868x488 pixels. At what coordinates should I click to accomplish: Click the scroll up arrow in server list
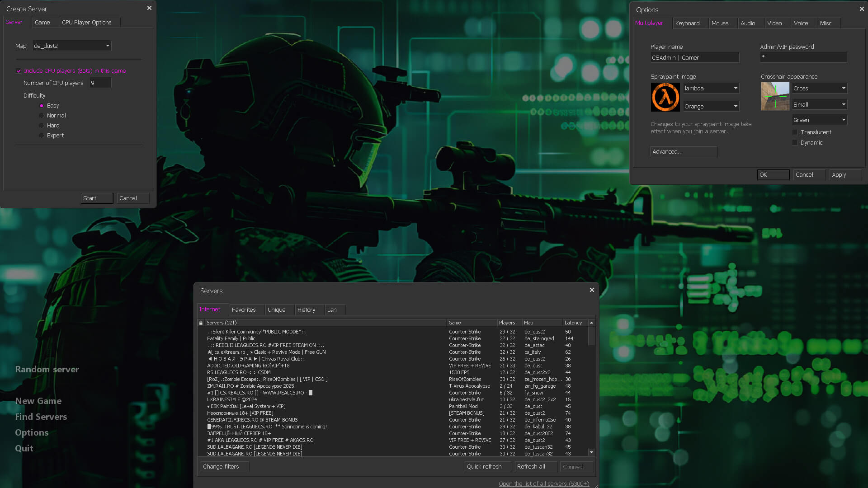point(591,323)
